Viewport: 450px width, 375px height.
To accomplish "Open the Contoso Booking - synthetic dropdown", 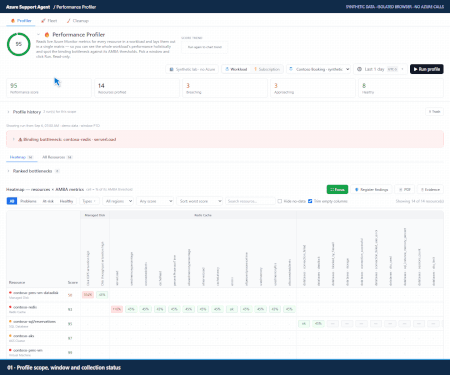I will coord(319,69).
